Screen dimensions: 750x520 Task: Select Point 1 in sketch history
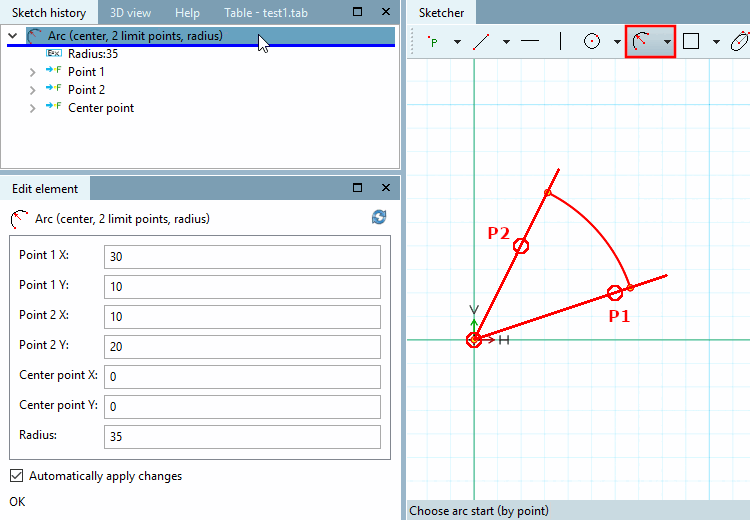(x=86, y=72)
